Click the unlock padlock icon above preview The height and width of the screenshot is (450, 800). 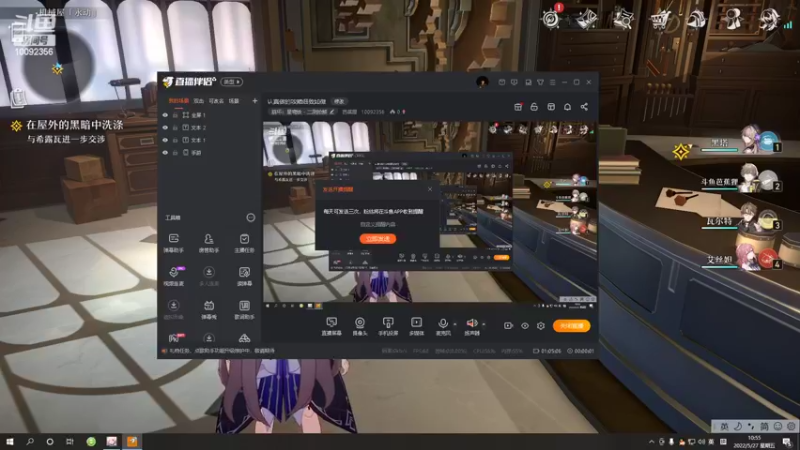[534, 107]
